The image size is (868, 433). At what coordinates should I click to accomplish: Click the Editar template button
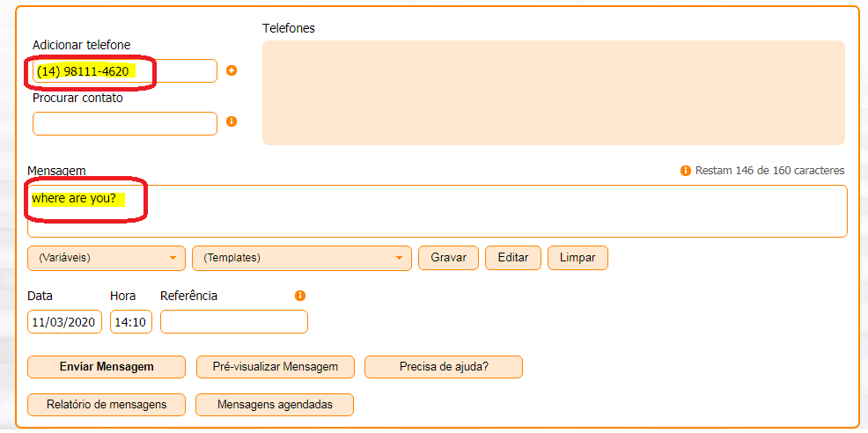coord(513,258)
